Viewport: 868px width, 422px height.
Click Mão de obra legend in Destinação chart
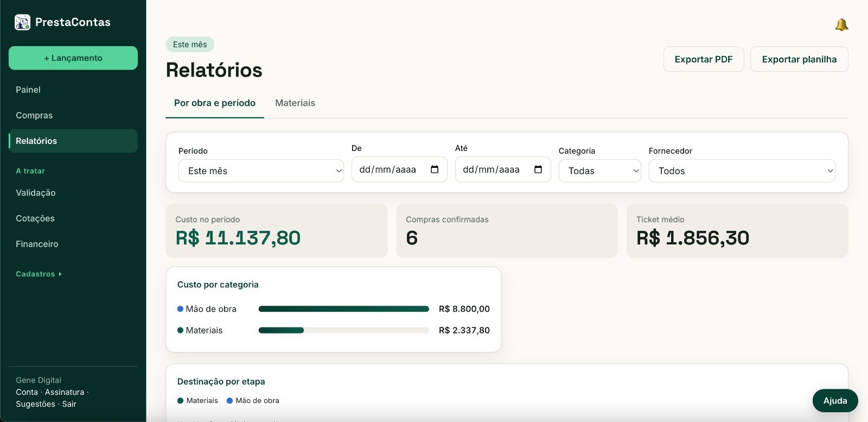pyautogui.click(x=253, y=401)
